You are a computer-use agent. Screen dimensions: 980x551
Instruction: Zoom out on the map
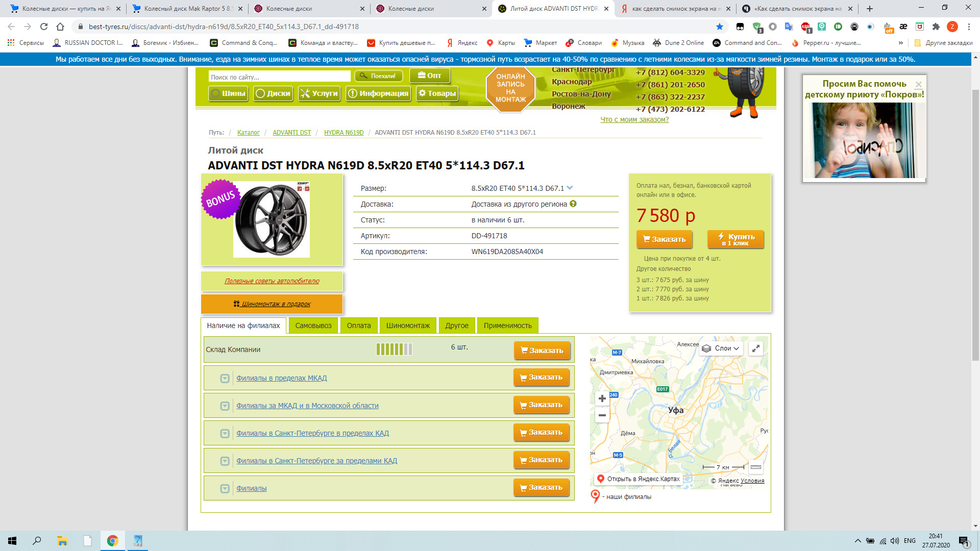pos(602,415)
